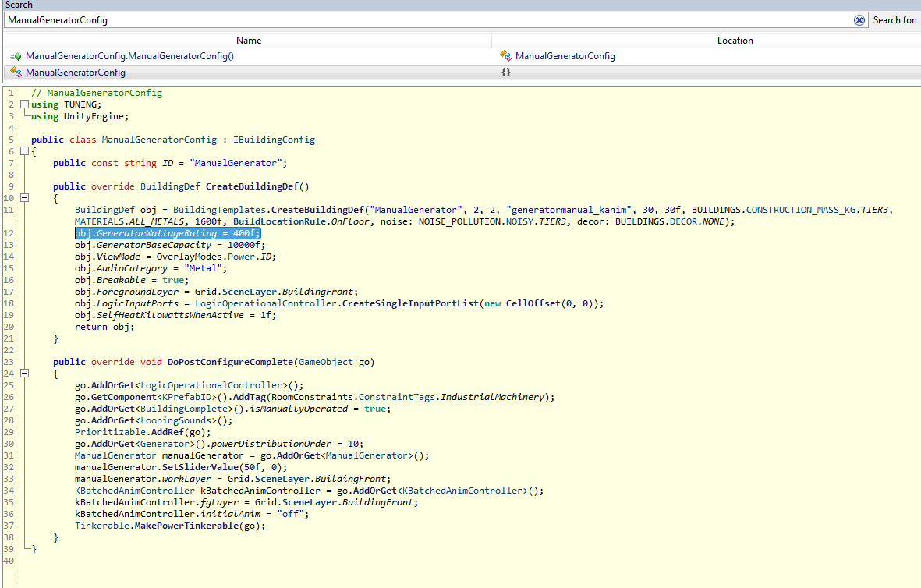Click the RoomConstraints.ConstraintTags.IndustrialMachinery reference

[x=408, y=397]
